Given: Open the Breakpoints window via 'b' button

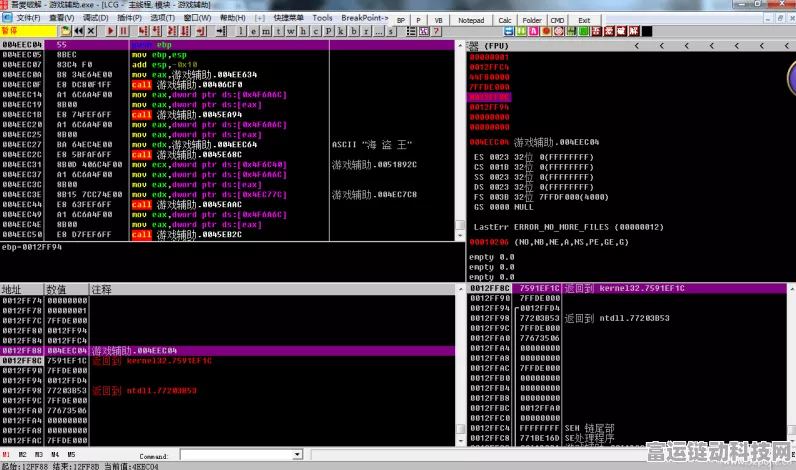Looking at the screenshot, I should [353, 31].
